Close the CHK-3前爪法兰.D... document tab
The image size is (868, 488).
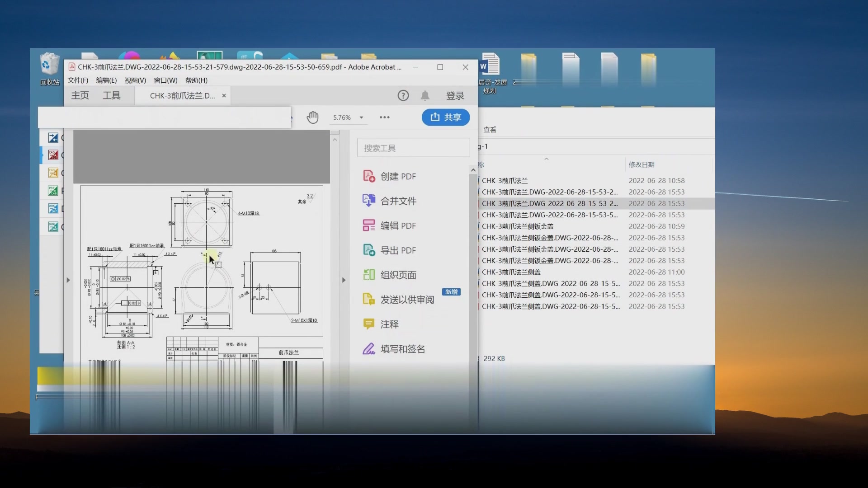click(x=224, y=96)
